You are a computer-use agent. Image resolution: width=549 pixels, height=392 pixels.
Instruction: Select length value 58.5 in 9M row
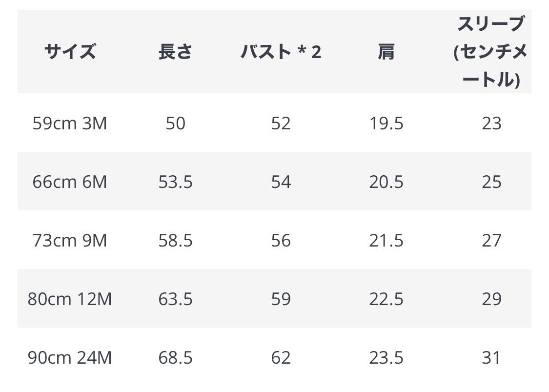(x=175, y=241)
